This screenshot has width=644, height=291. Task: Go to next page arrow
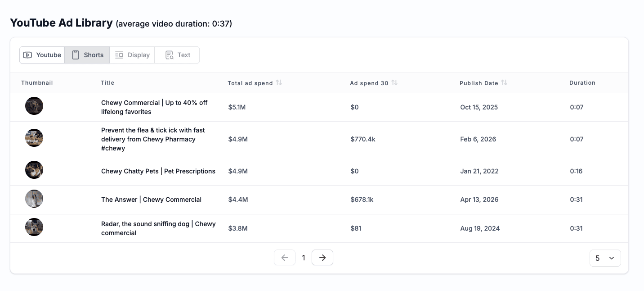322,258
